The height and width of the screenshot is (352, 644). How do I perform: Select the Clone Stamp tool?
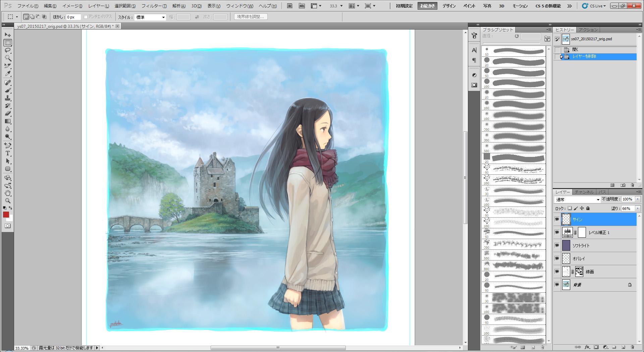8,98
